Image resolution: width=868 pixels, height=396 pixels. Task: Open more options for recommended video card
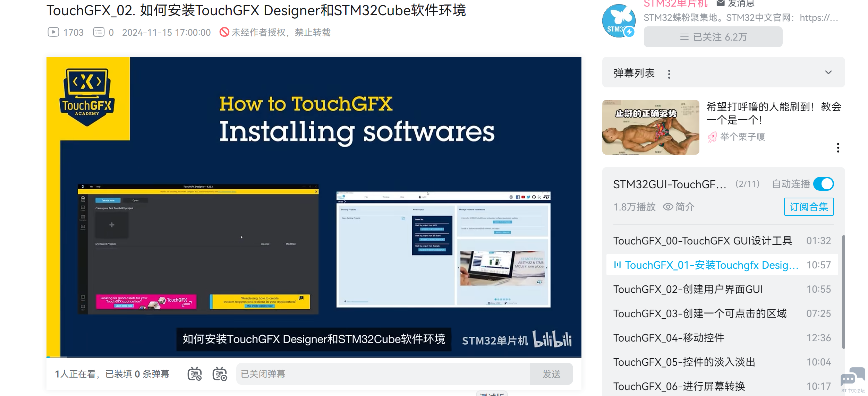click(838, 148)
